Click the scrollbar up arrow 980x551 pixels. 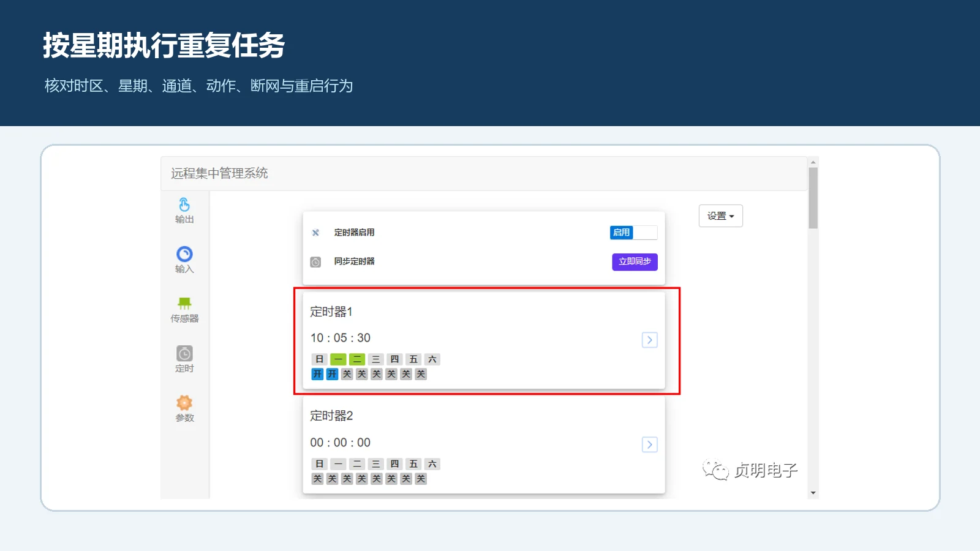(x=813, y=162)
